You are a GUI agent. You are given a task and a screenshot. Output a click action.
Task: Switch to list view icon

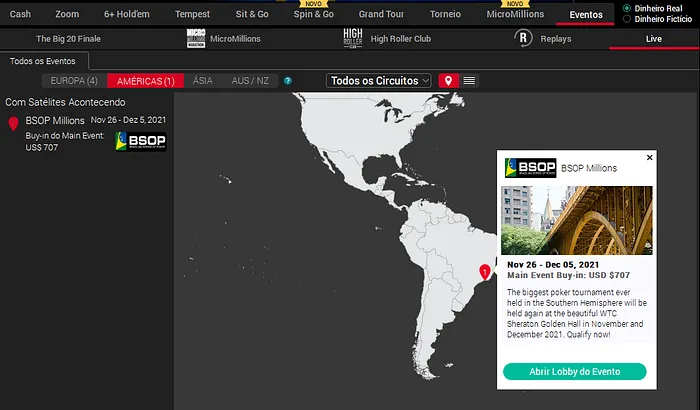point(469,80)
